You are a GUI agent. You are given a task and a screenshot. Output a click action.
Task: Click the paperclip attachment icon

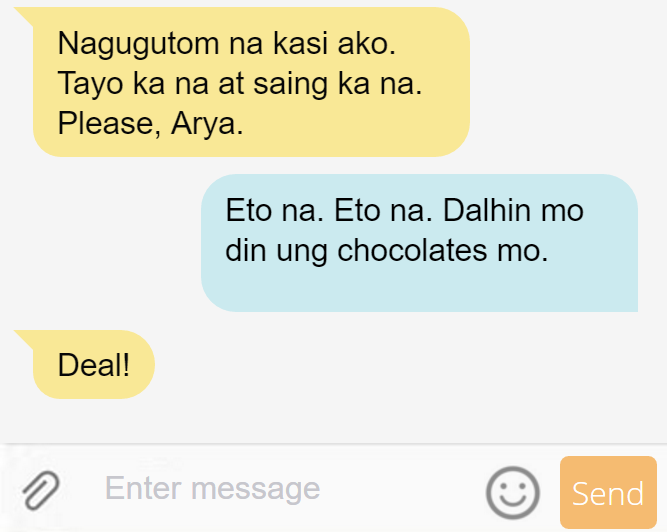coord(41,490)
